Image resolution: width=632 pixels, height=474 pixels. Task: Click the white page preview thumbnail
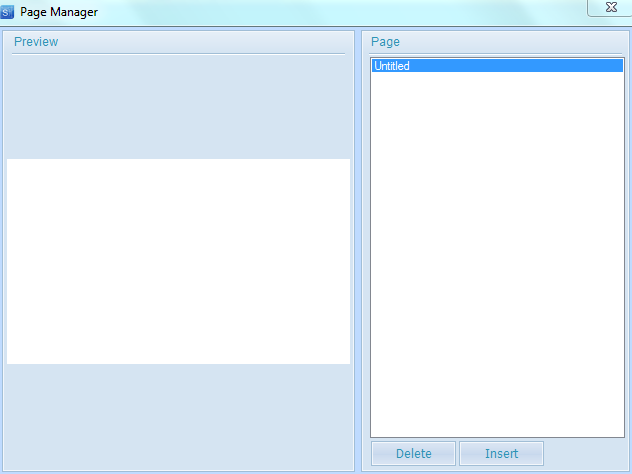[179, 261]
